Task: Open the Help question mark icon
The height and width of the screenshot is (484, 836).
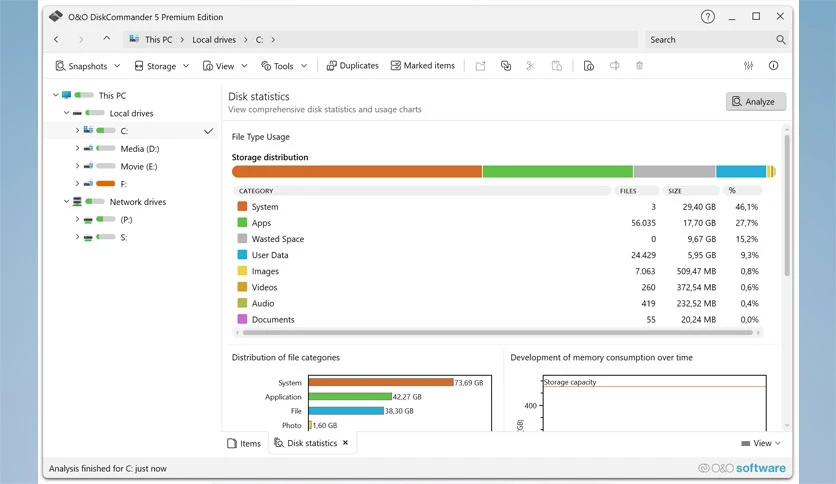Action: point(708,17)
